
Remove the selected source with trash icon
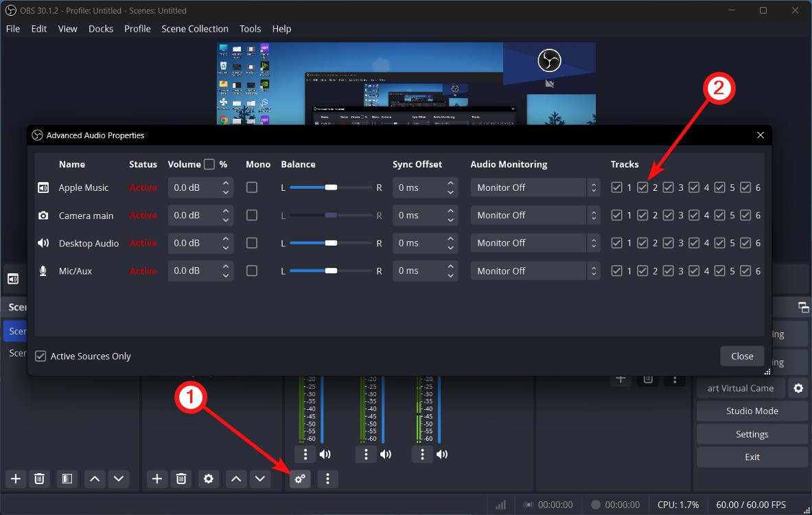pos(181,479)
